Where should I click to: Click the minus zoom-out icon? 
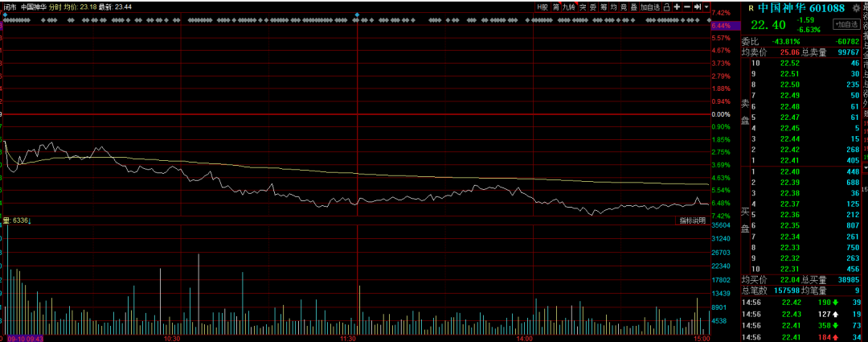687,7
